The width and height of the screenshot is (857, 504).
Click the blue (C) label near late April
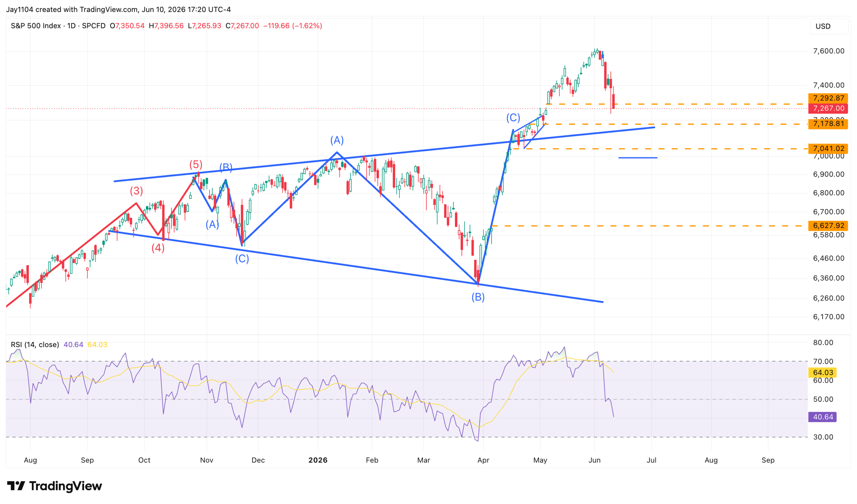tap(513, 118)
